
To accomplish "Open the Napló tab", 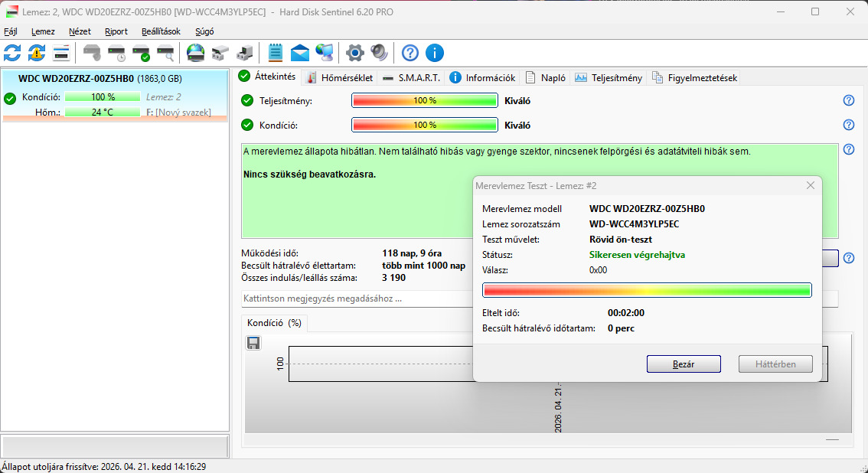I will (x=545, y=78).
